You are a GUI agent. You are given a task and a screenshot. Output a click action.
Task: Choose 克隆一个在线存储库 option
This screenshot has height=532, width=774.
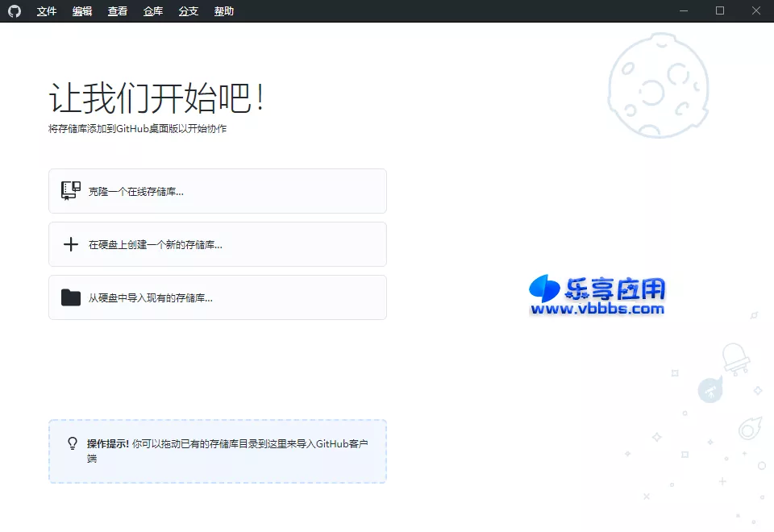[218, 190]
